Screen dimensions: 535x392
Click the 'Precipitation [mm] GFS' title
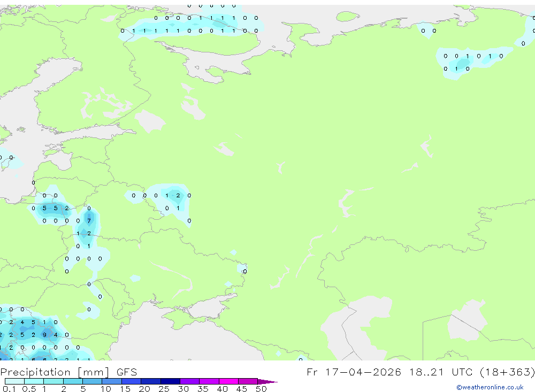click(x=68, y=372)
